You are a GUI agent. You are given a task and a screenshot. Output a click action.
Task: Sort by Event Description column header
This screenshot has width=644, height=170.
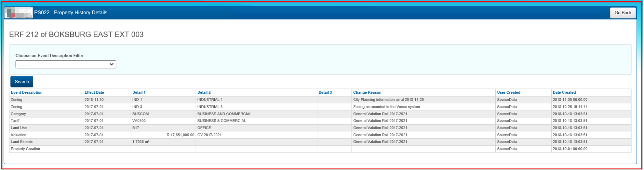coord(27,93)
